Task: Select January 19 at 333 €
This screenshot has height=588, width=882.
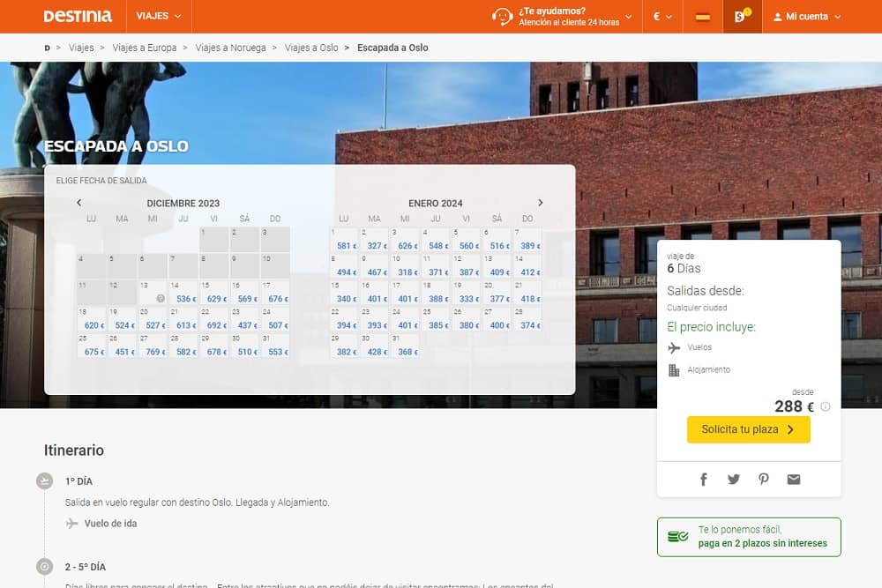Action: (x=467, y=293)
